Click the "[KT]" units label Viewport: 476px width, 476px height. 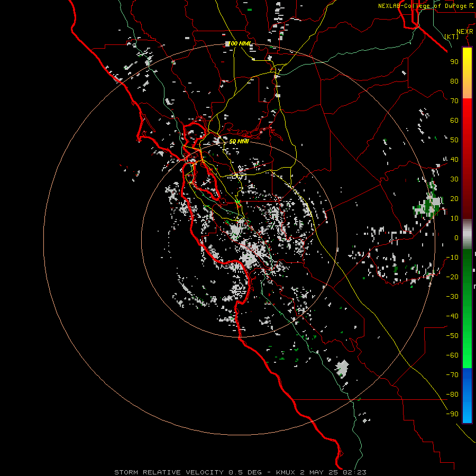coord(452,36)
